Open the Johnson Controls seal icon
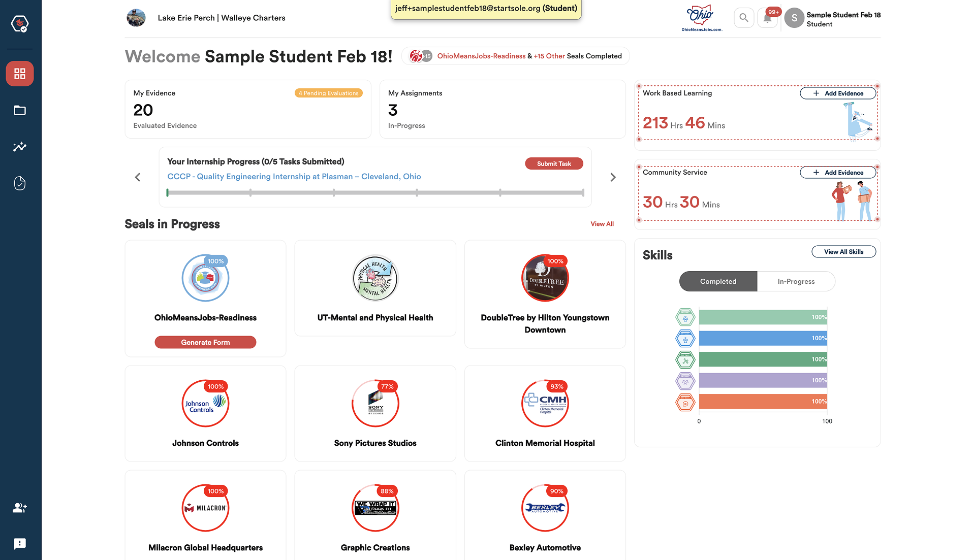This screenshot has height=560, width=971. coord(205,404)
